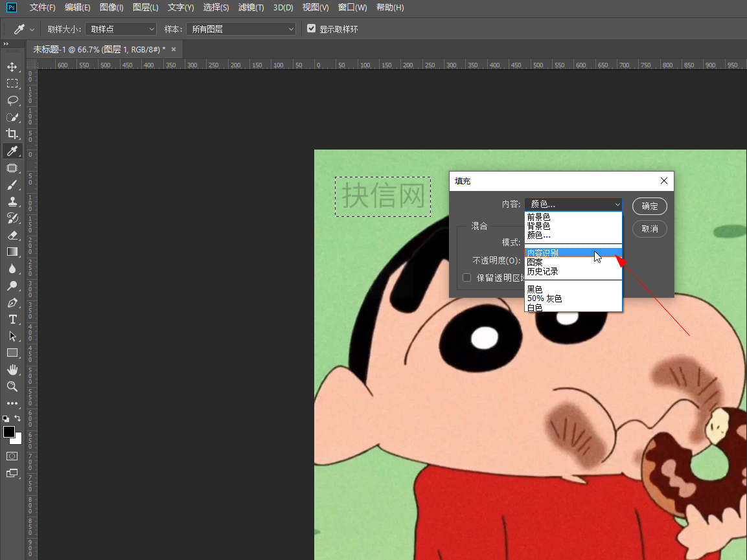Swap foreground and background colors
Image resolution: width=747 pixels, height=560 pixels.
coord(17,418)
